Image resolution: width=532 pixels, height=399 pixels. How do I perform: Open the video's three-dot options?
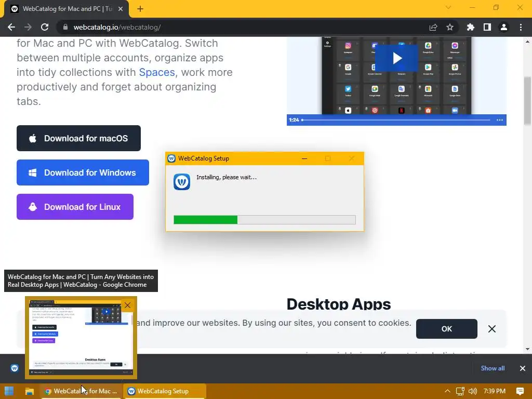point(499,120)
